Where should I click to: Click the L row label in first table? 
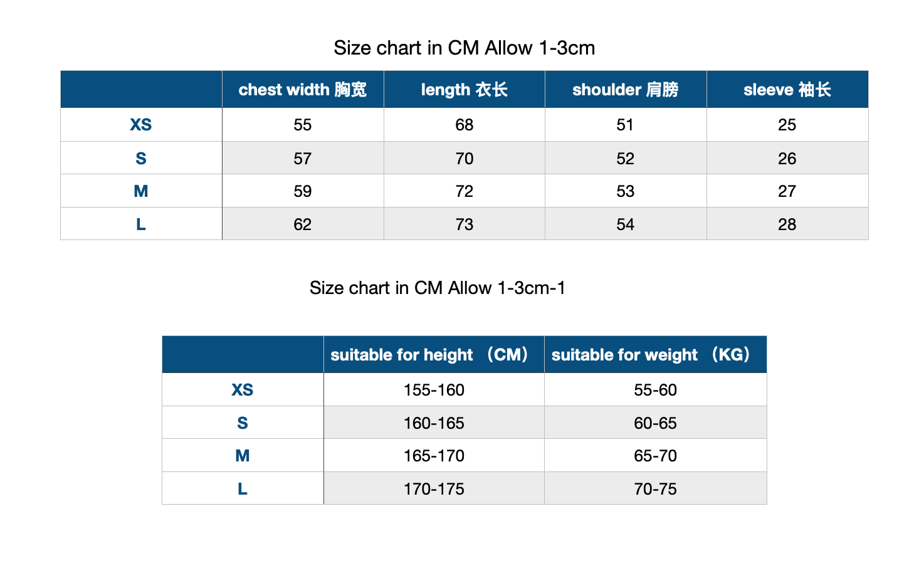click(x=141, y=224)
